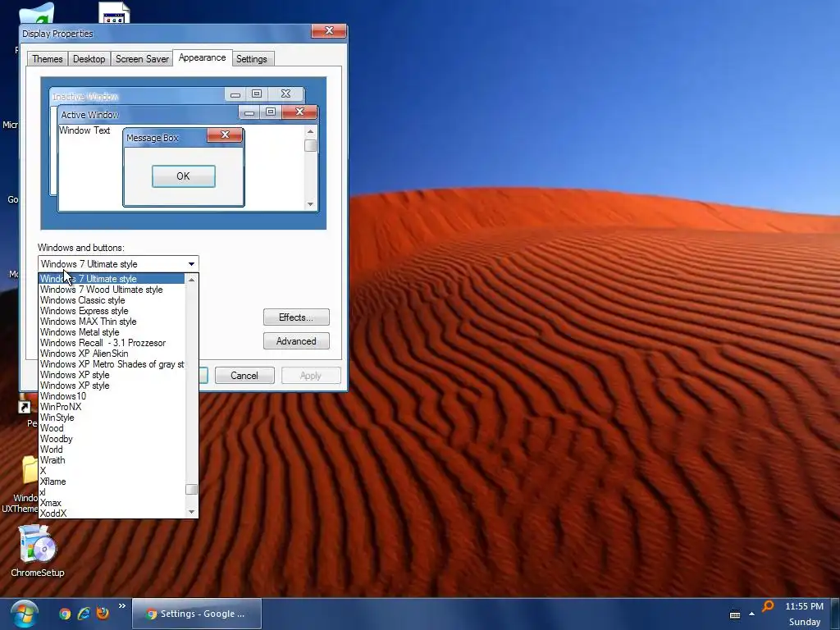
Task: Launch Internet Explorer from quick launch
Action: 84,614
